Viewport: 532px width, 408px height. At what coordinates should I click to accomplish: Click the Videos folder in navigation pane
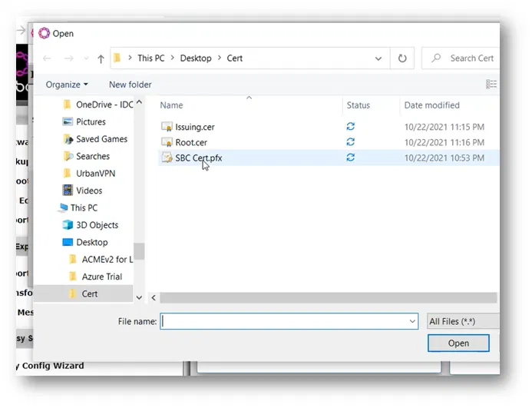(x=89, y=191)
